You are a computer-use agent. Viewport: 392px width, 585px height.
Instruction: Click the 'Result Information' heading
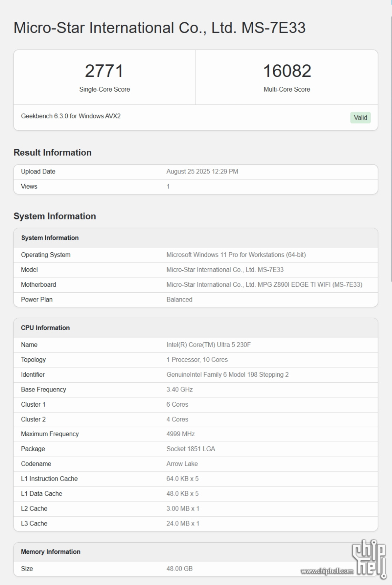(x=52, y=152)
